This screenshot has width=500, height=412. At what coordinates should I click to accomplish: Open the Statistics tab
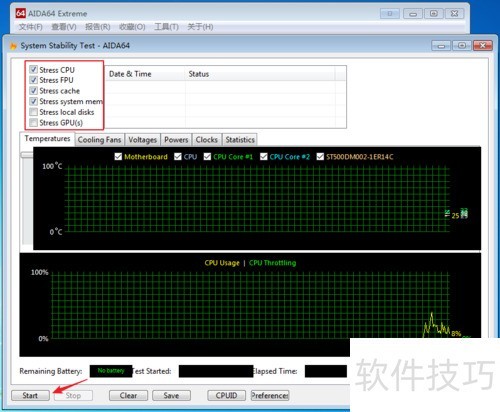(x=240, y=140)
